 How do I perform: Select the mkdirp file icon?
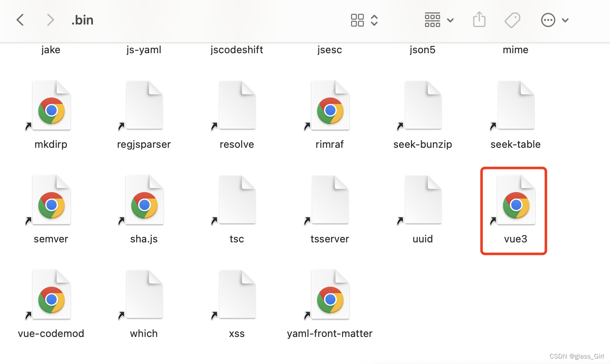coord(51,105)
